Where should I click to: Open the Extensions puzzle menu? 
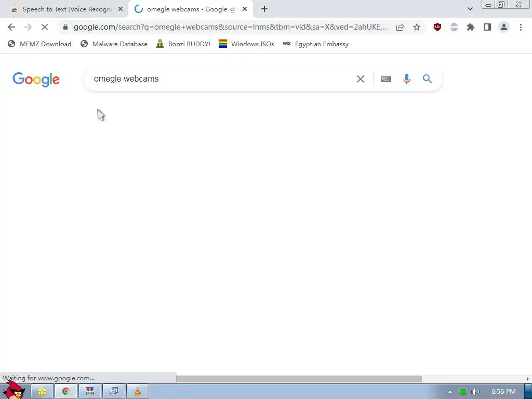(471, 27)
